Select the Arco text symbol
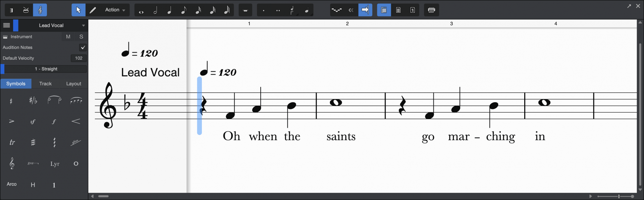This screenshot has width=644, height=200. point(12,184)
